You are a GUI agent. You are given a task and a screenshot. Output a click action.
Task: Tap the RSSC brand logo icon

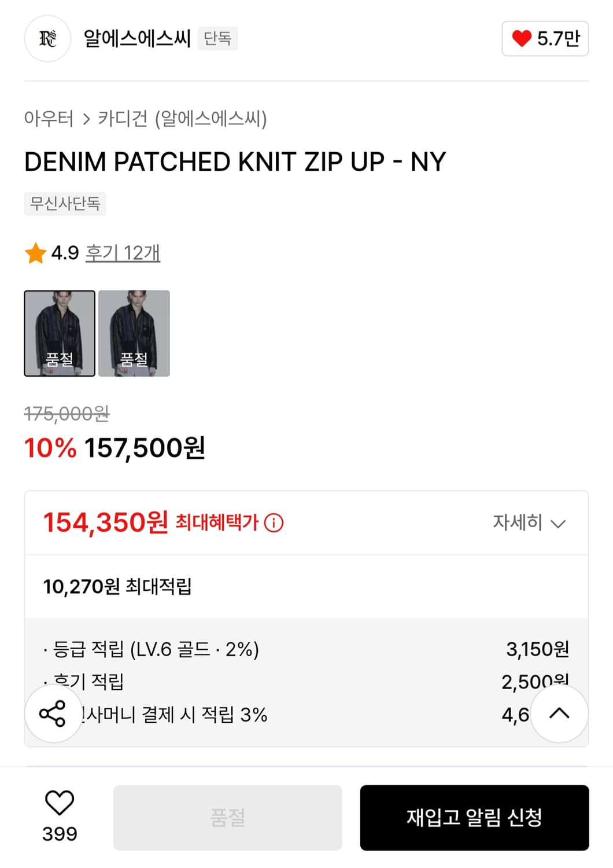pyautogui.click(x=47, y=39)
